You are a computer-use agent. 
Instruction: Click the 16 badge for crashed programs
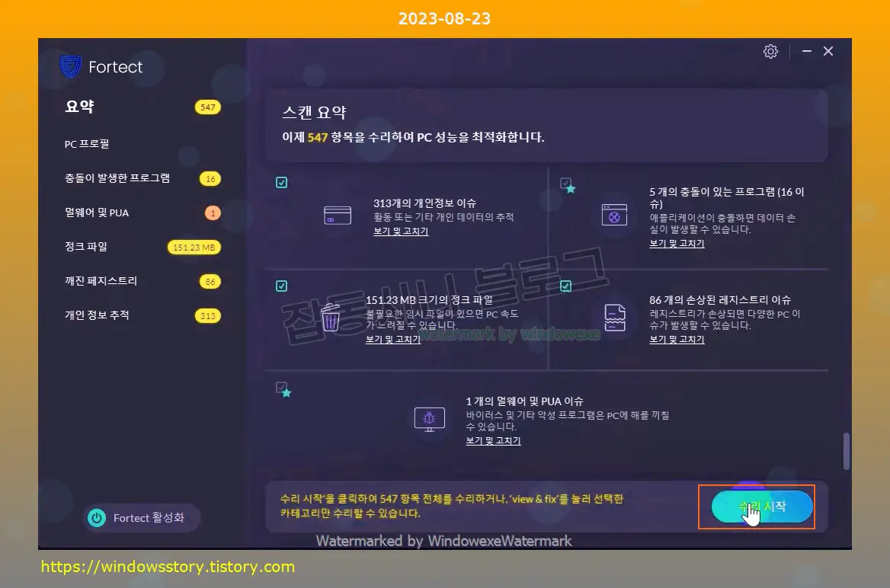(210, 179)
